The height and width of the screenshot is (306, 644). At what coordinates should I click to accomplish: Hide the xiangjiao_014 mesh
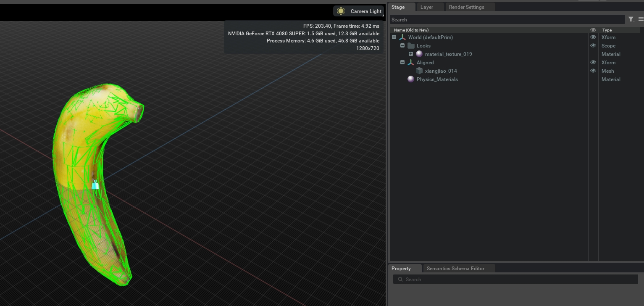tap(593, 70)
